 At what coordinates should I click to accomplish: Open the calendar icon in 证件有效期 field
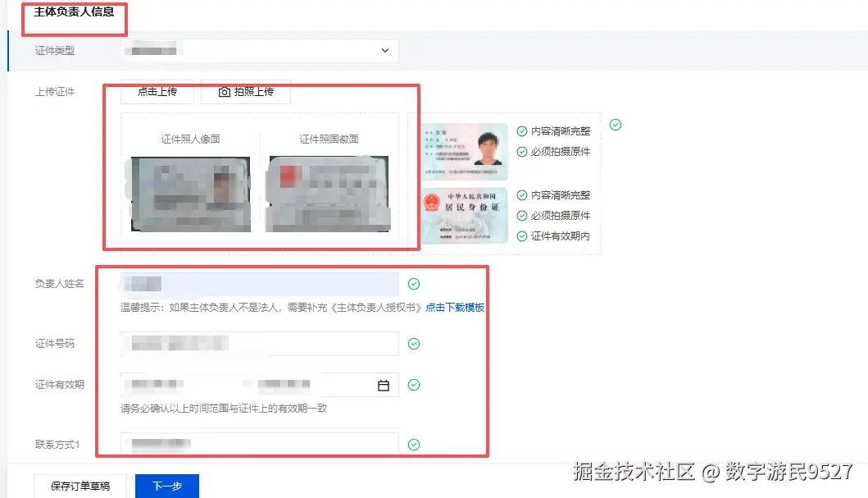[x=383, y=384]
